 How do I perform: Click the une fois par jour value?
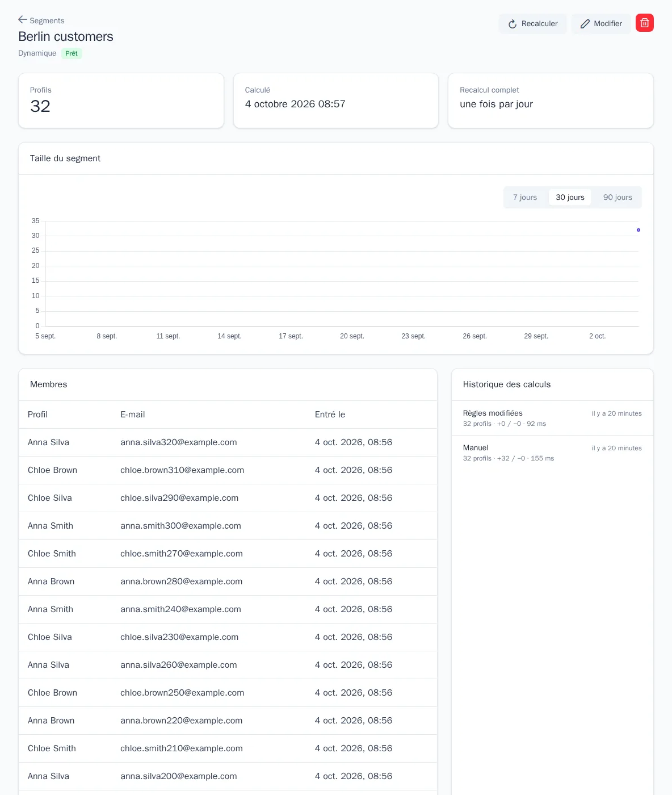(x=496, y=104)
